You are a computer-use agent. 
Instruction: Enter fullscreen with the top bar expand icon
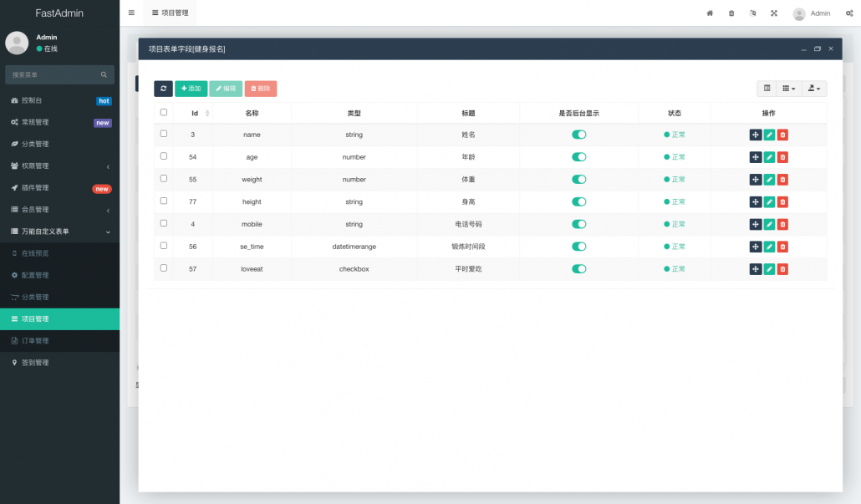773,13
